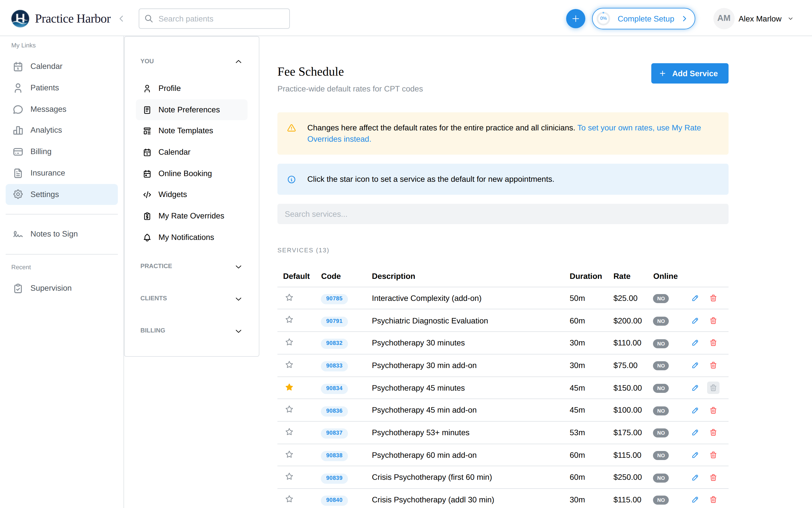Delete the 90836 service row
This screenshot has height=508, width=812.
(x=713, y=411)
